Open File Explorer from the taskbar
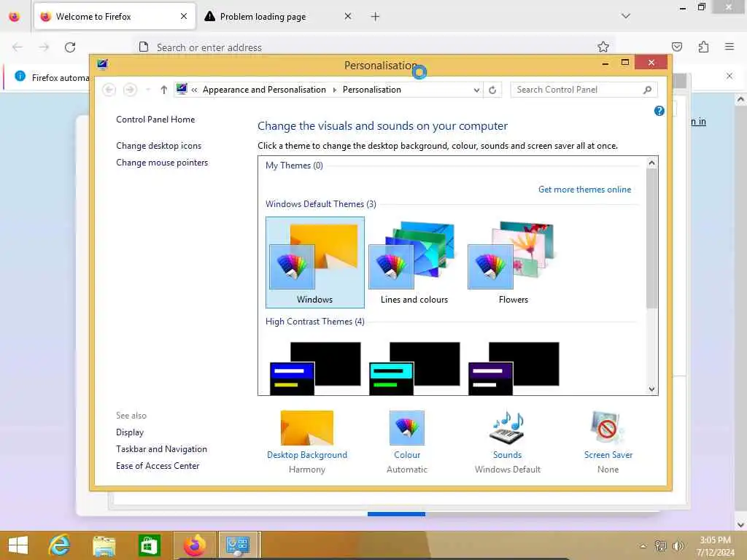The image size is (747, 560). point(104,545)
